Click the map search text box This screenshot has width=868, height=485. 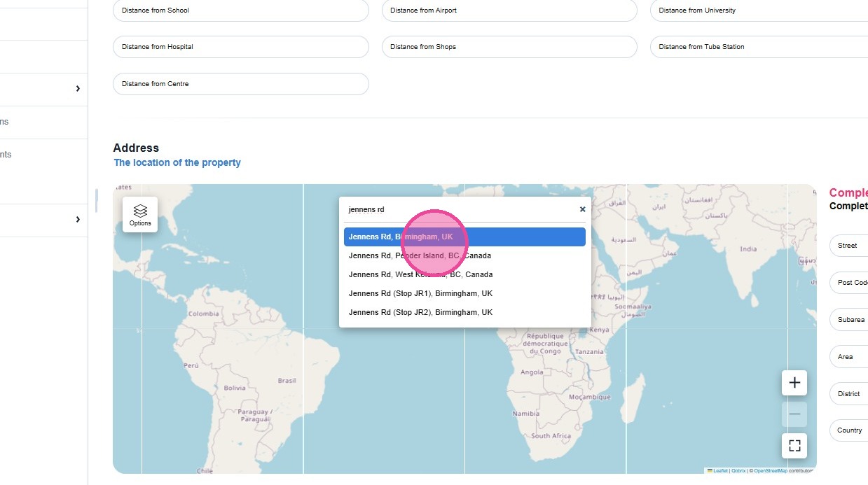tap(459, 209)
